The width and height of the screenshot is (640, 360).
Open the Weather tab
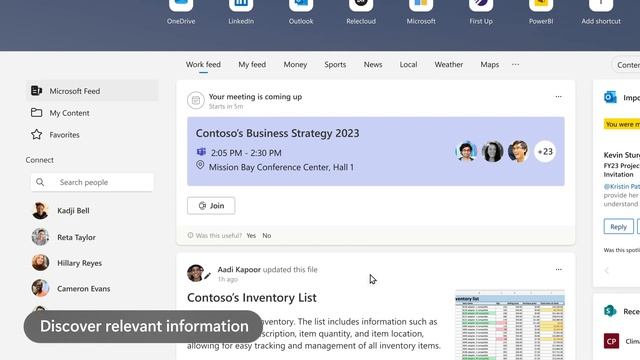449,64
